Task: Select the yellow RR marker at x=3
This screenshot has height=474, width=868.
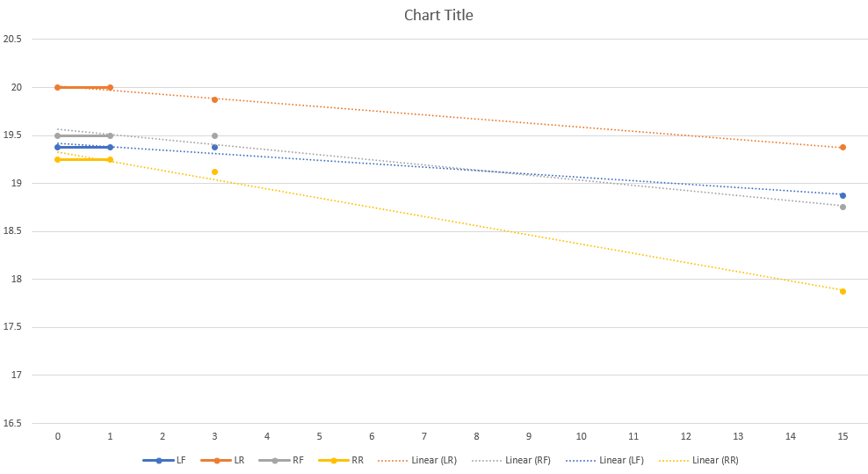Action: click(214, 171)
